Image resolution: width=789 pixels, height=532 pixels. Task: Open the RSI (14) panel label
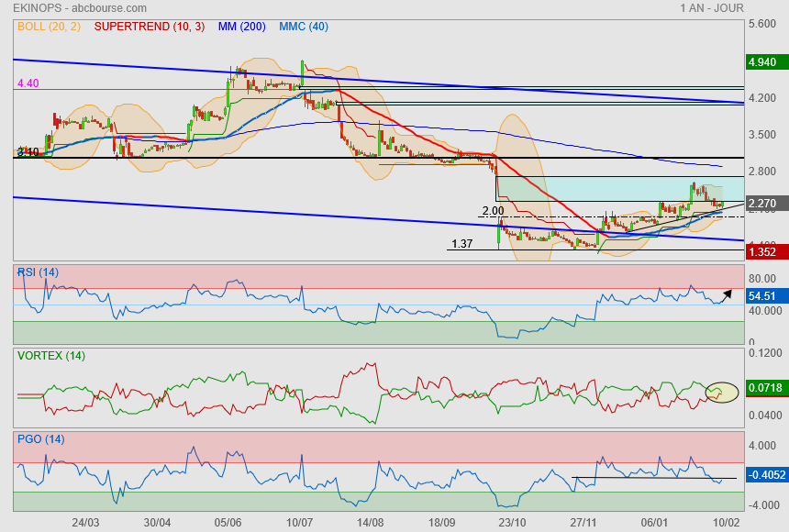click(x=39, y=272)
